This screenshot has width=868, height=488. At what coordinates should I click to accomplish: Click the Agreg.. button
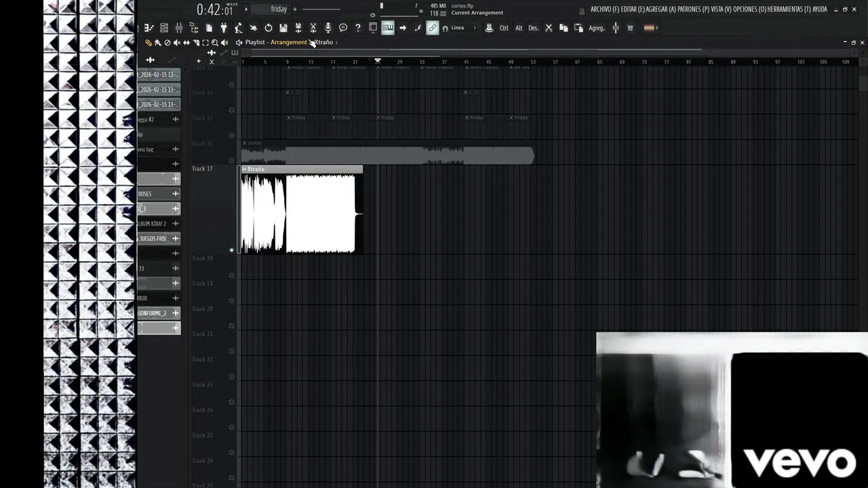[597, 28]
